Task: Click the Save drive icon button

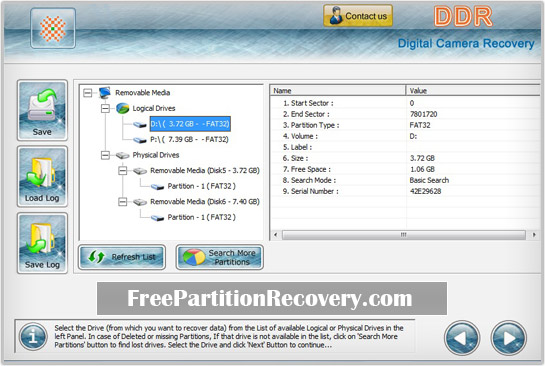Action: click(x=42, y=111)
